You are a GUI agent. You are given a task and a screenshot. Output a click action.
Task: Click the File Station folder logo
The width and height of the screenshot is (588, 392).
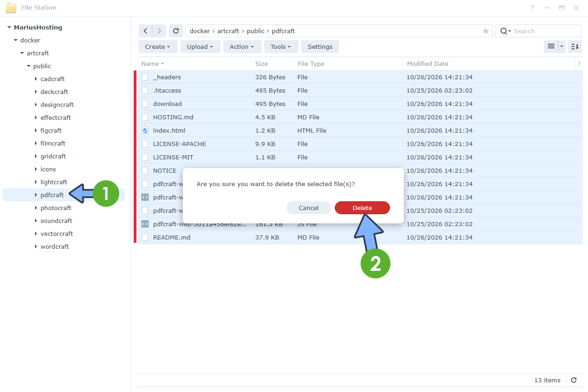point(11,8)
